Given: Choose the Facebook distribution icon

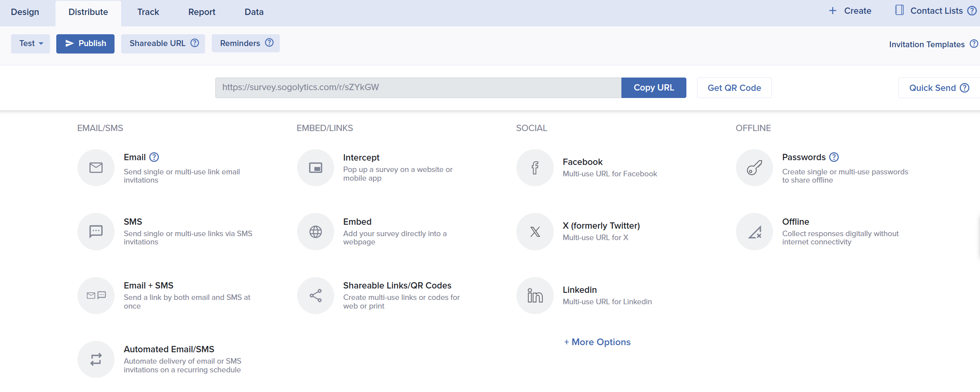Looking at the screenshot, I should pos(535,168).
